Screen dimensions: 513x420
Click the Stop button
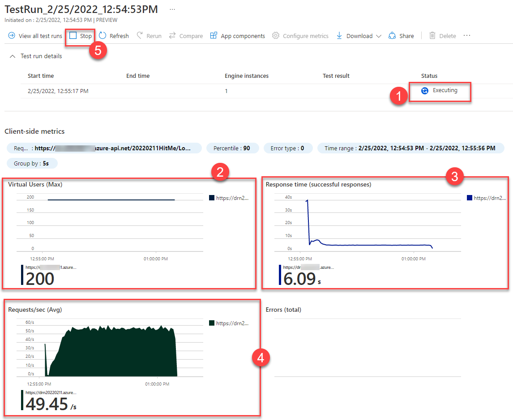point(80,36)
